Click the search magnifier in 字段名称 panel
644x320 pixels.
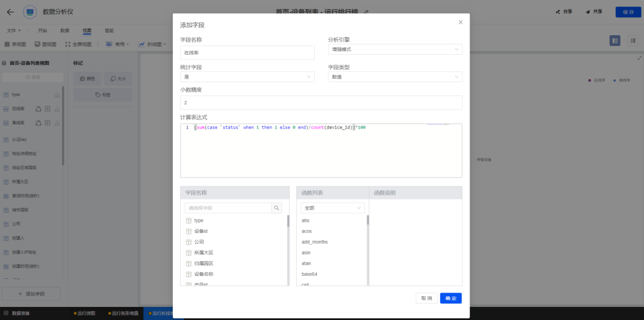tap(277, 208)
